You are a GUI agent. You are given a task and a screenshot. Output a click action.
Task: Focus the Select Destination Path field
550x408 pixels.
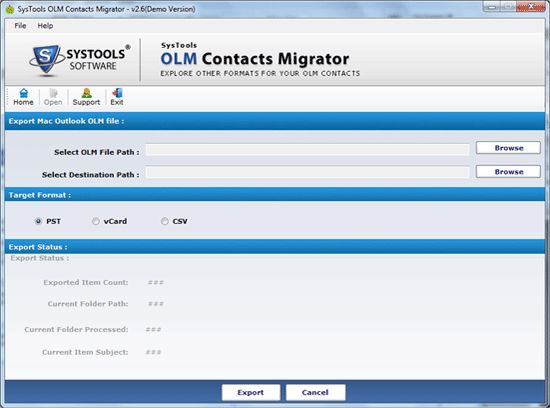pyautogui.click(x=308, y=172)
